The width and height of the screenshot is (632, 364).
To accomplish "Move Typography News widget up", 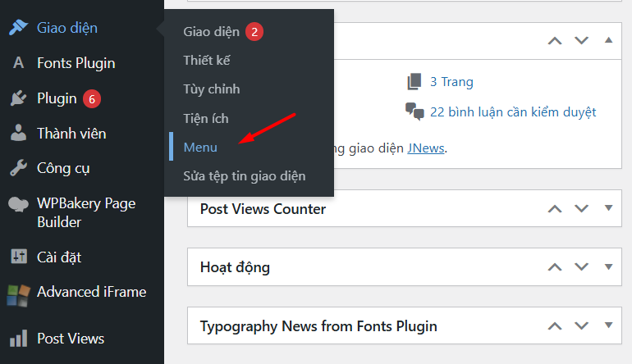I will tap(555, 325).
